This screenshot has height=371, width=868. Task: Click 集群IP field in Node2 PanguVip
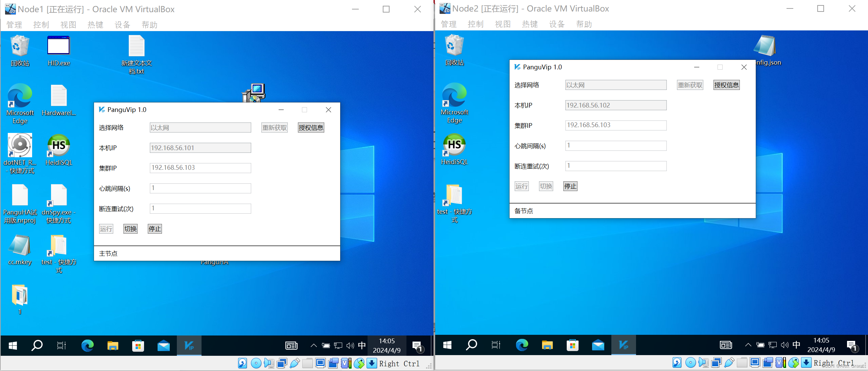click(616, 125)
